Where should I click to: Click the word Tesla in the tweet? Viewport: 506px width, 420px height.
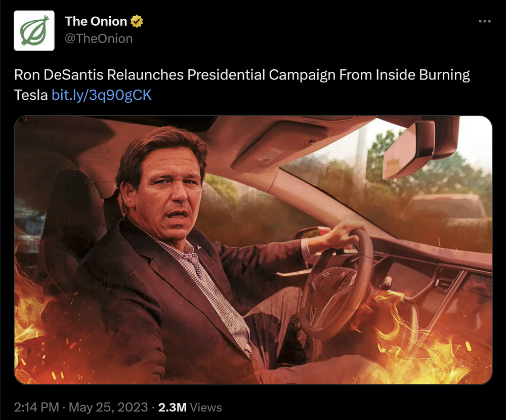tap(31, 95)
